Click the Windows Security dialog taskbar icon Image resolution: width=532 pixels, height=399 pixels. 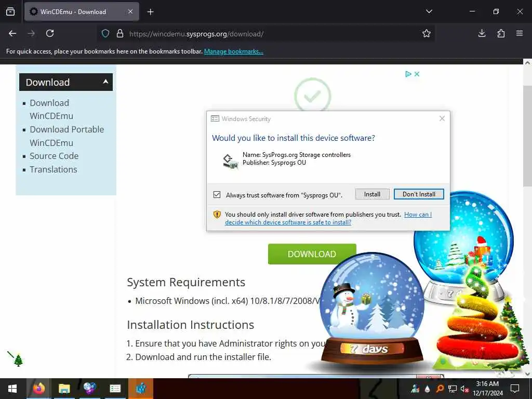115,389
